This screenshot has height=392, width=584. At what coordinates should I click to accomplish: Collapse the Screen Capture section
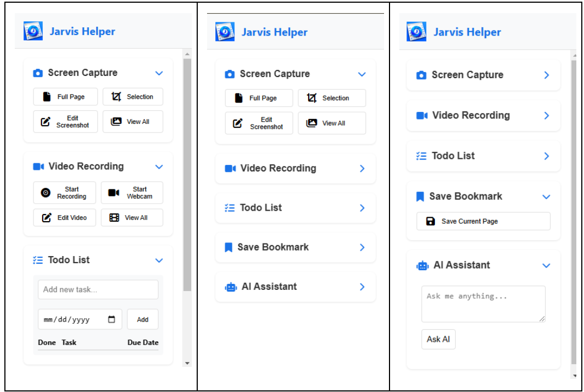158,73
